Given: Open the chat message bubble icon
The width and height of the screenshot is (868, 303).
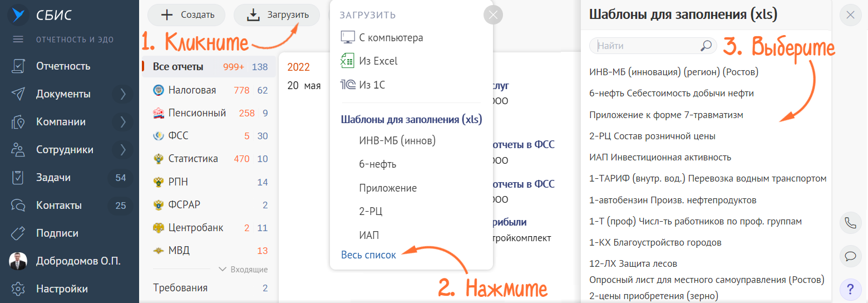Looking at the screenshot, I should click(850, 256).
